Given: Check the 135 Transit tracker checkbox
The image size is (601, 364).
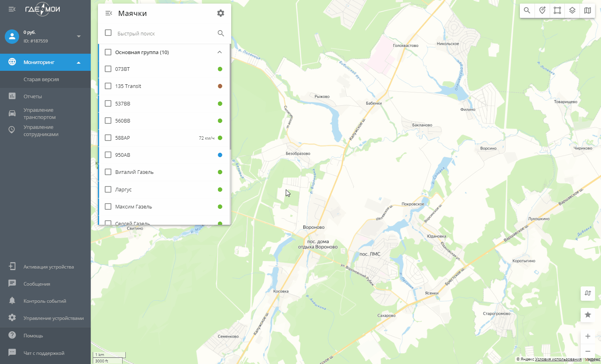Looking at the screenshot, I should [x=108, y=86].
